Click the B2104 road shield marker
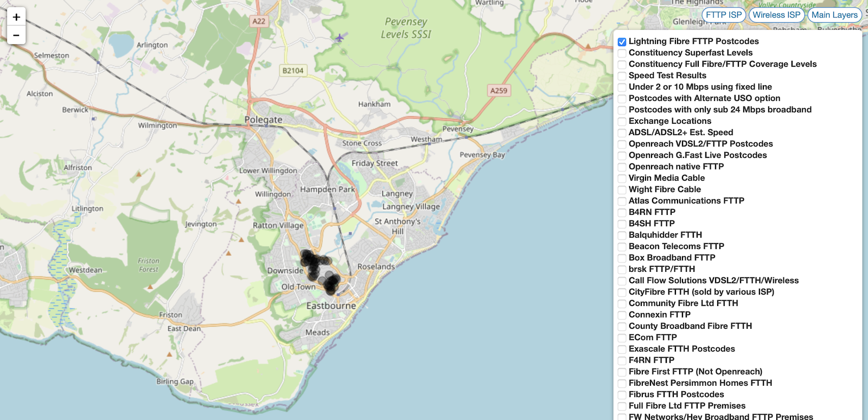 pos(293,71)
